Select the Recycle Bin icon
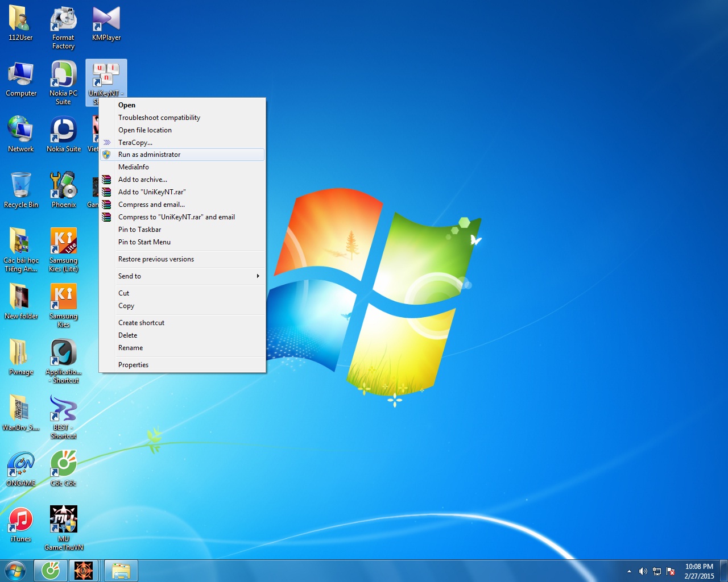The width and height of the screenshot is (728, 582). coord(21,190)
